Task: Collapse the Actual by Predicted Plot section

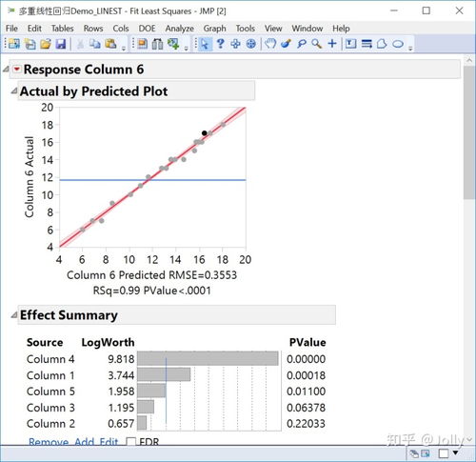Action: click(14, 91)
